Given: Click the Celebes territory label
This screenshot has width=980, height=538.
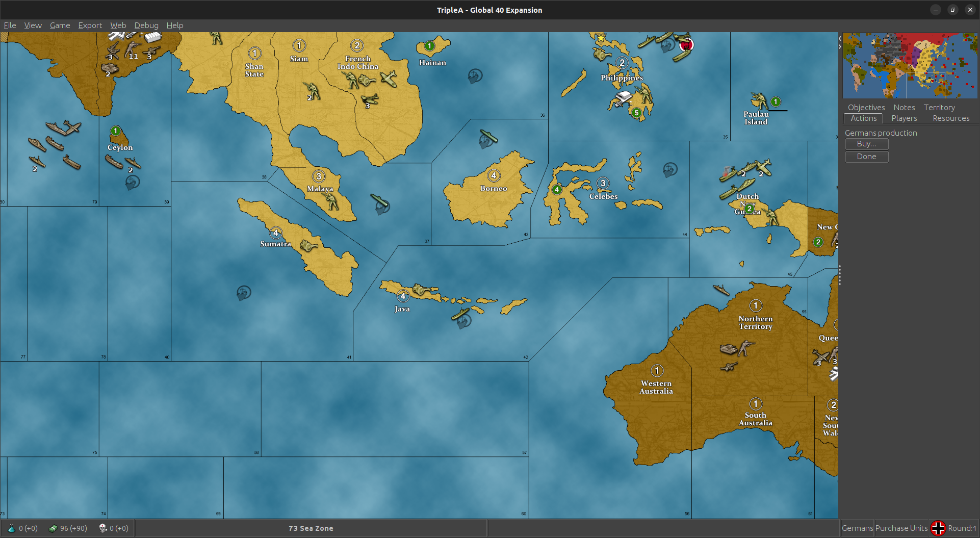Looking at the screenshot, I should tap(603, 196).
